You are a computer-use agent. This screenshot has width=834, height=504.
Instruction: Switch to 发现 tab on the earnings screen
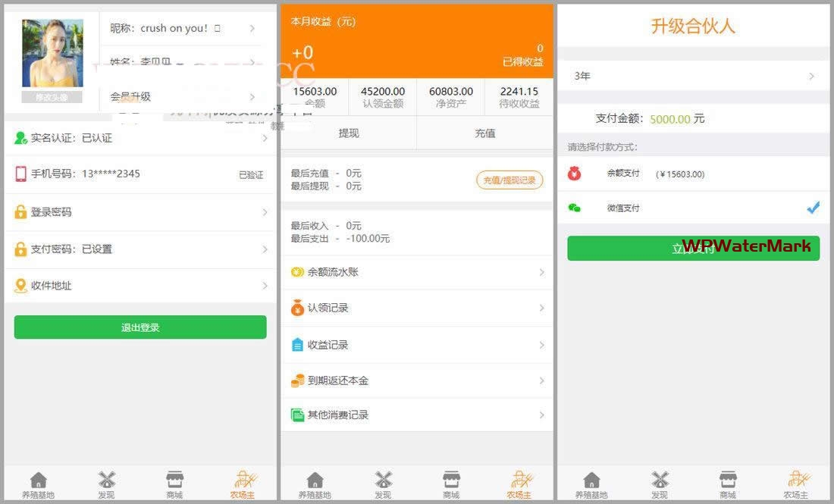click(x=383, y=485)
